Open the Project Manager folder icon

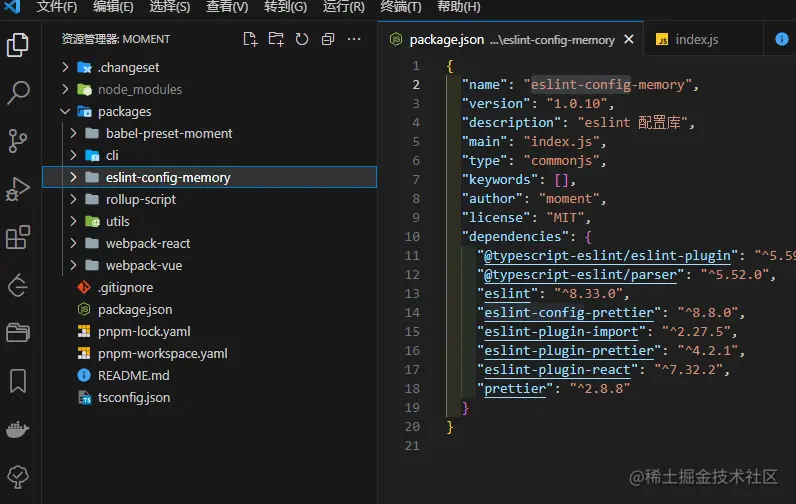[x=18, y=333]
